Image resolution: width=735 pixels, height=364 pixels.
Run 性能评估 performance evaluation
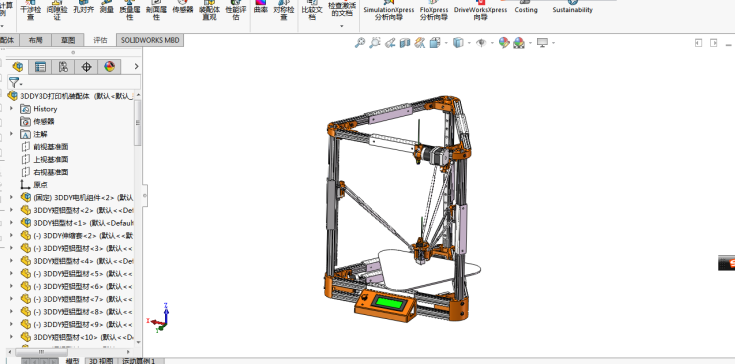pos(235,10)
